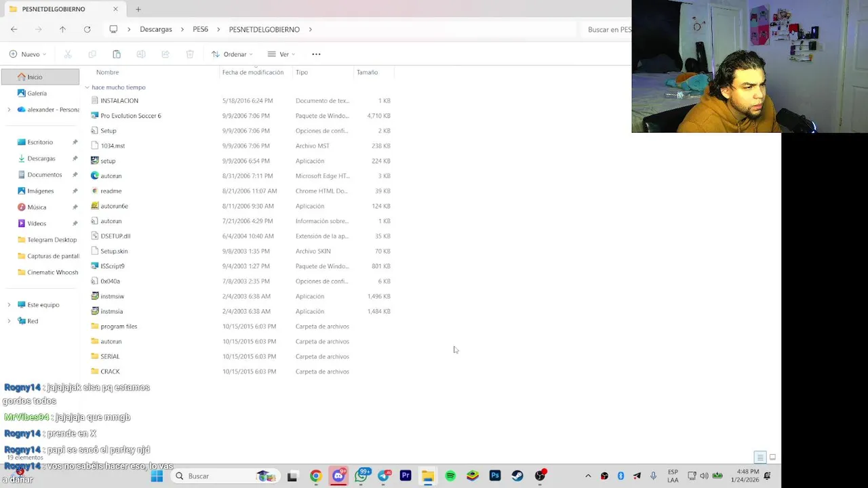The height and width of the screenshot is (488, 868).
Task: Open the Ver view dropdown
Action: [x=281, y=54]
